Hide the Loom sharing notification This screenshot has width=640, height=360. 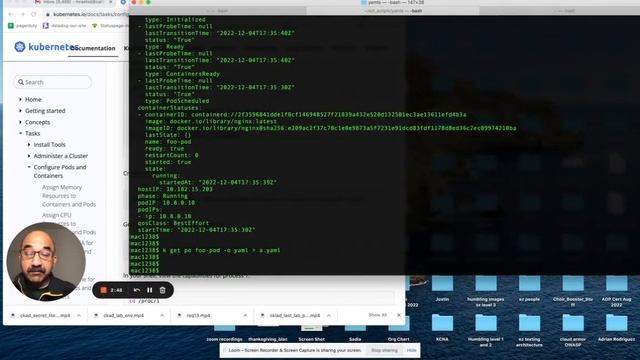pyautogui.click(x=411, y=350)
